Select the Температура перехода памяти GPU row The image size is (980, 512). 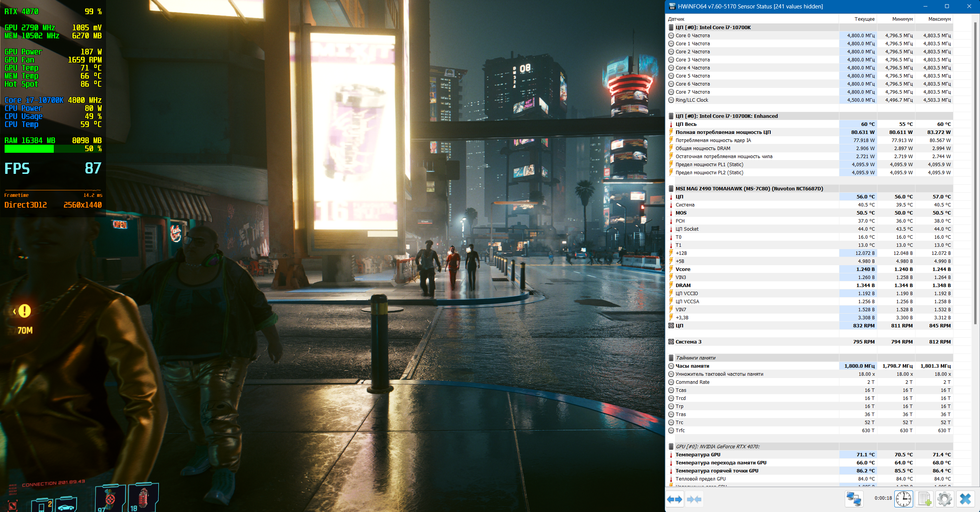(x=809, y=462)
